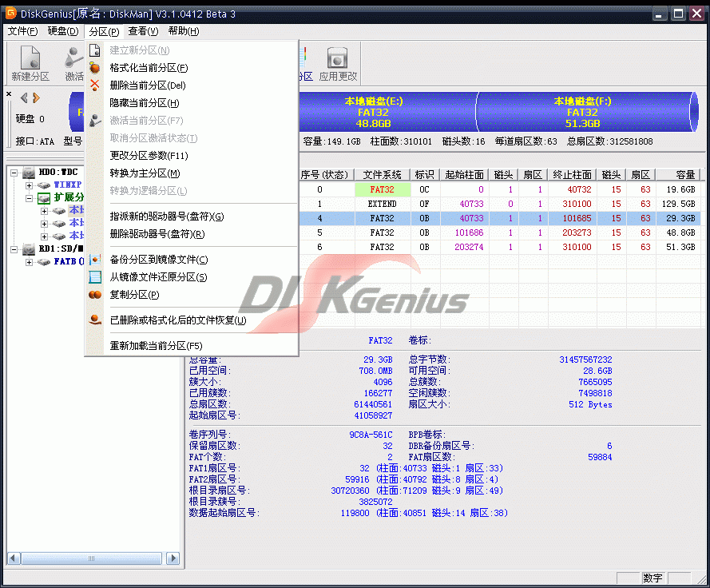
Task: Click the format icon beside 格式化当前分区
Action: [x=94, y=68]
